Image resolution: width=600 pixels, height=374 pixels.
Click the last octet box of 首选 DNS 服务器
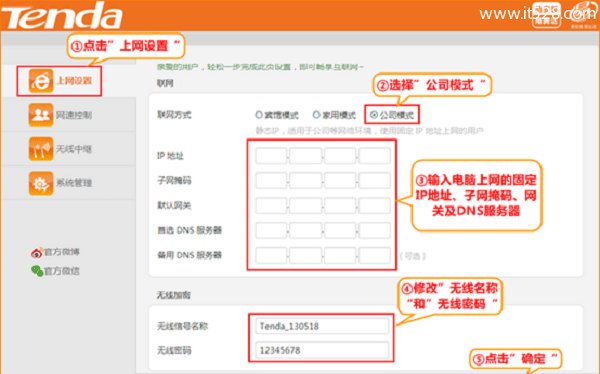(x=375, y=230)
